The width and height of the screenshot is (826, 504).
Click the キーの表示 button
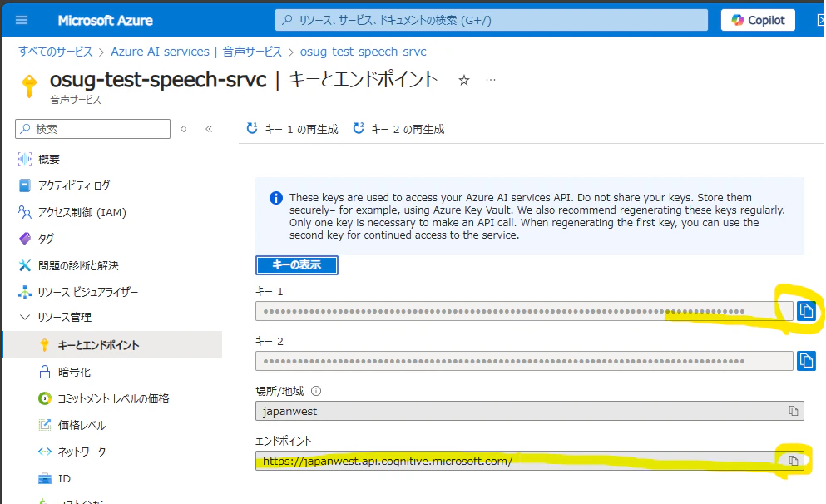[x=297, y=265]
